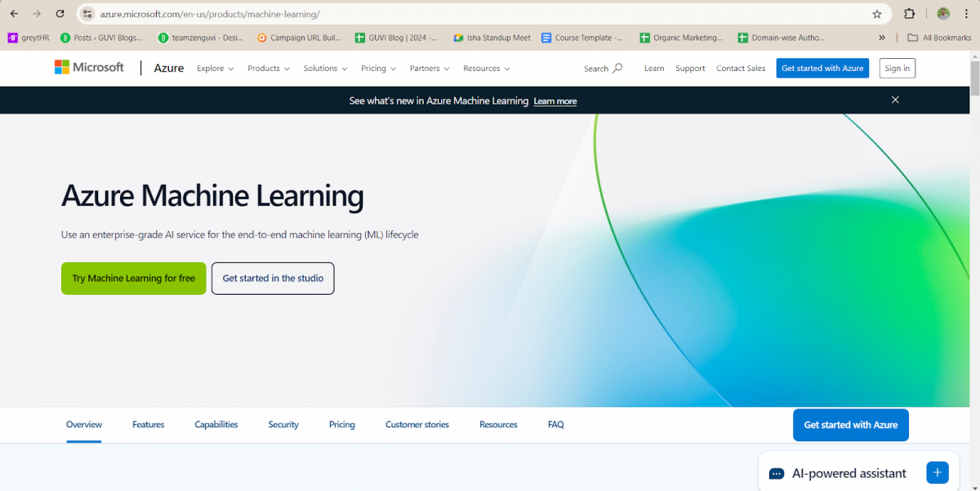Open the Extensions puzzle icon
The width and height of the screenshot is (980, 491).
pos(909,14)
